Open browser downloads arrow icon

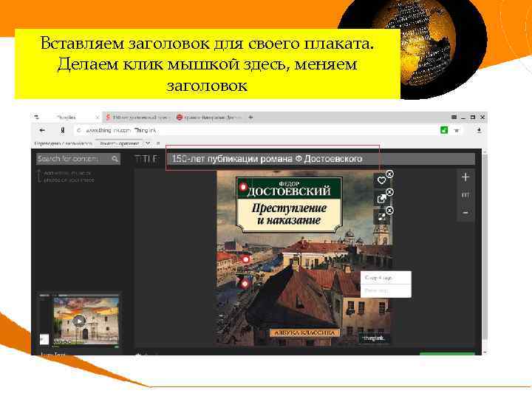479,130
